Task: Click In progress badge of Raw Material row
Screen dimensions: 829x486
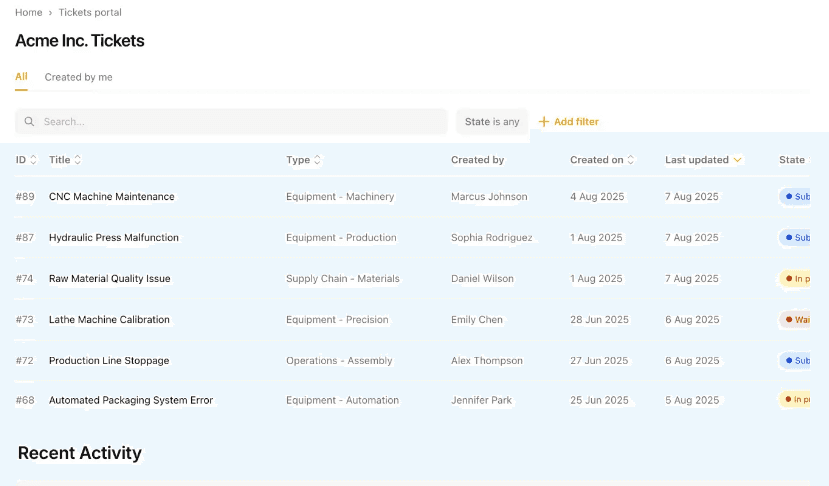Action: click(x=795, y=279)
